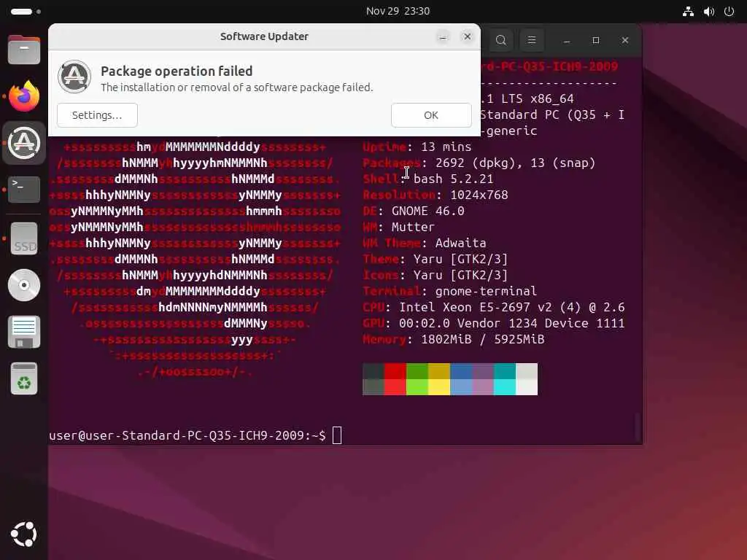This screenshot has width=747, height=560.
Task: Click the Theme 'Yaru [GTK2/3]' value
Action: (461, 260)
